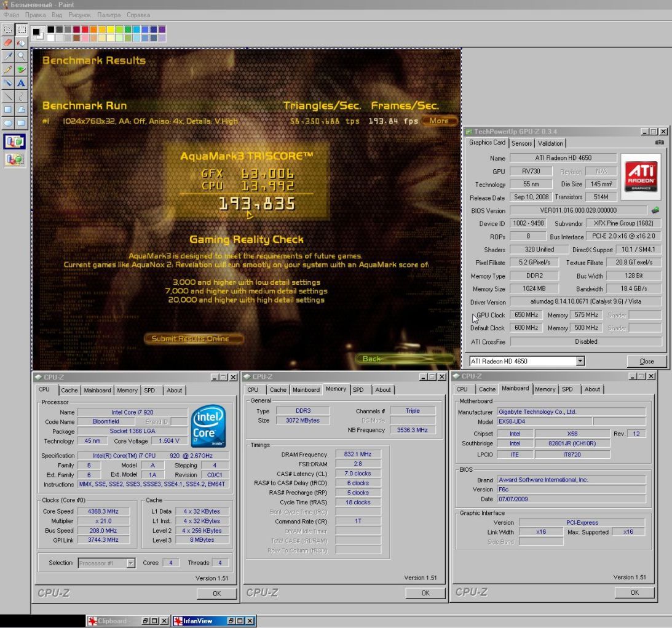The image size is (672, 628).
Task: Click the mainboard Model value EX58-UD4
Action: [x=544, y=421]
